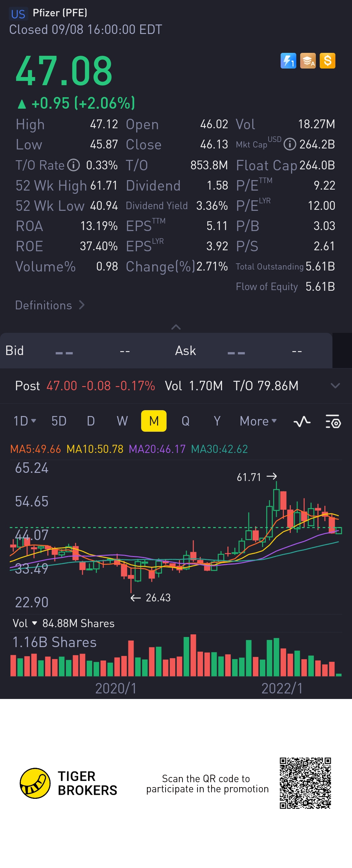Open the Definitions link

point(50,305)
